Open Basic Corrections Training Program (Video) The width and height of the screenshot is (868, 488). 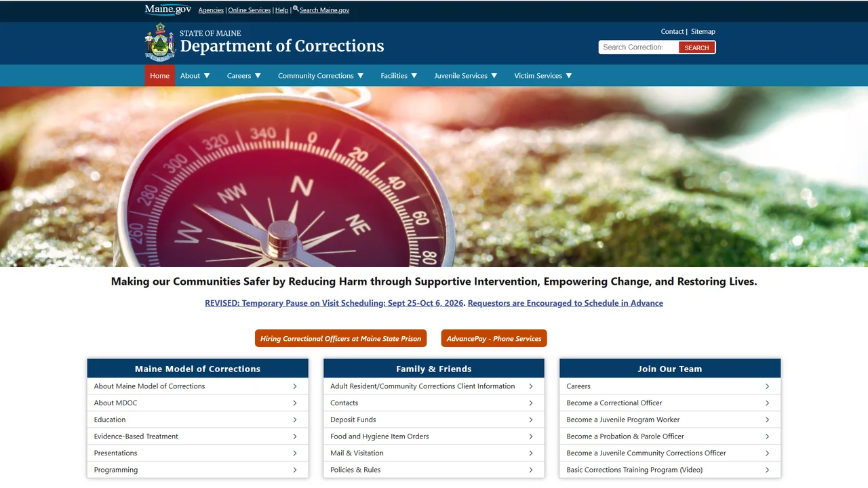670,470
